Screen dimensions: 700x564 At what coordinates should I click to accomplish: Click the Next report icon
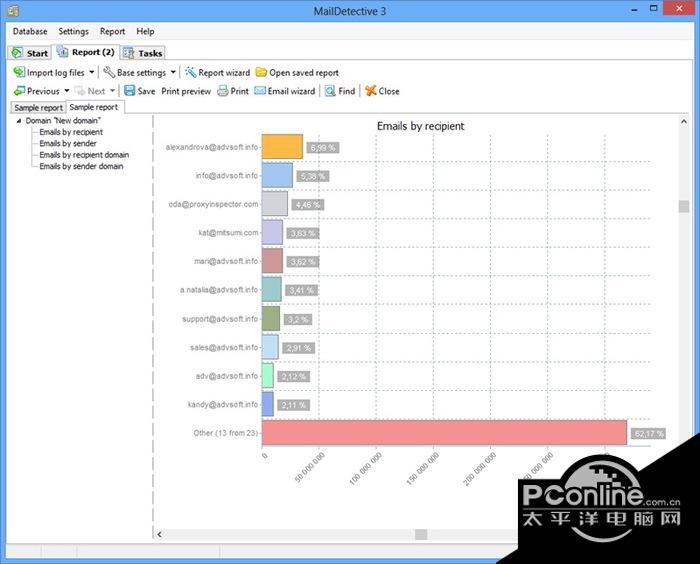tap(80, 91)
